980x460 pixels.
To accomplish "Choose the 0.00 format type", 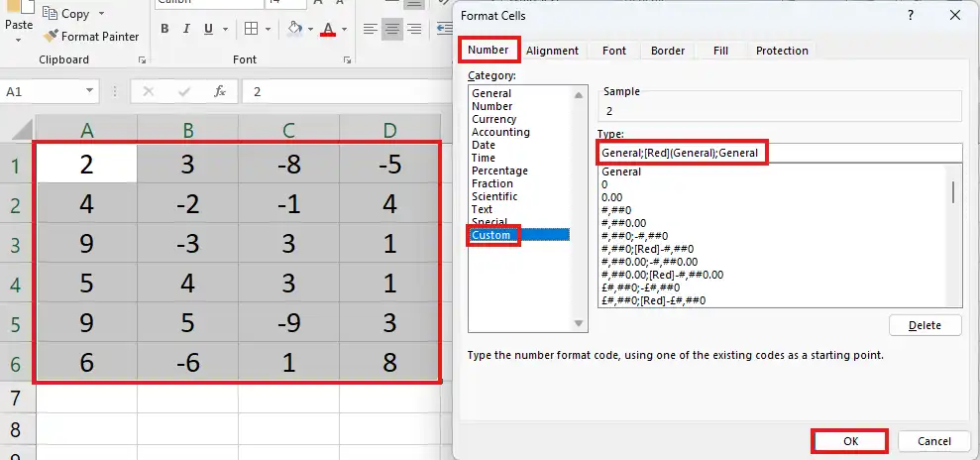I will [611, 197].
